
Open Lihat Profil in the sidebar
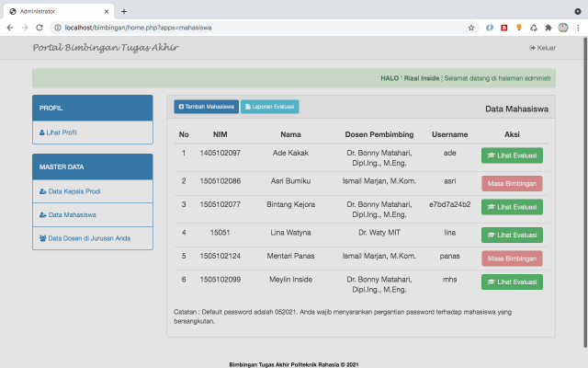point(59,132)
